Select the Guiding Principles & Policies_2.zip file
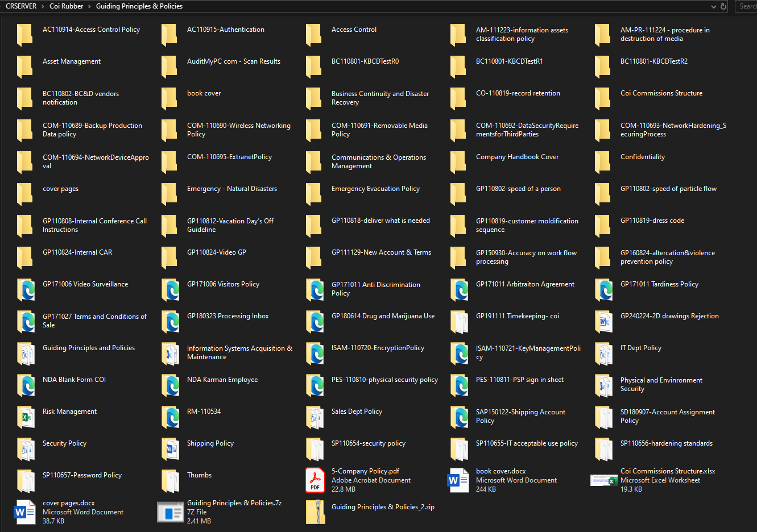The height and width of the screenshot is (532, 757). 315,512
